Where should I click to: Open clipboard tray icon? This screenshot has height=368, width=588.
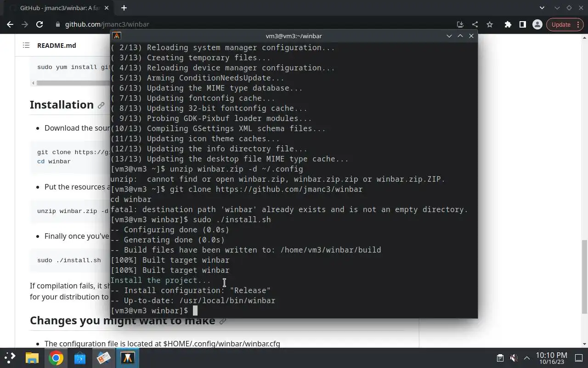(x=500, y=358)
